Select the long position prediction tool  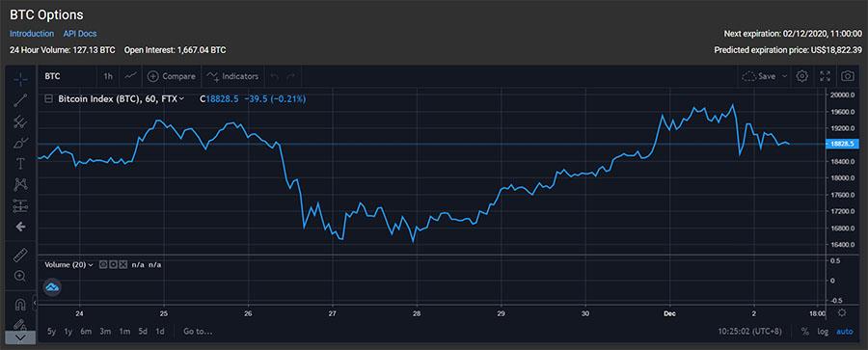pos(20,205)
